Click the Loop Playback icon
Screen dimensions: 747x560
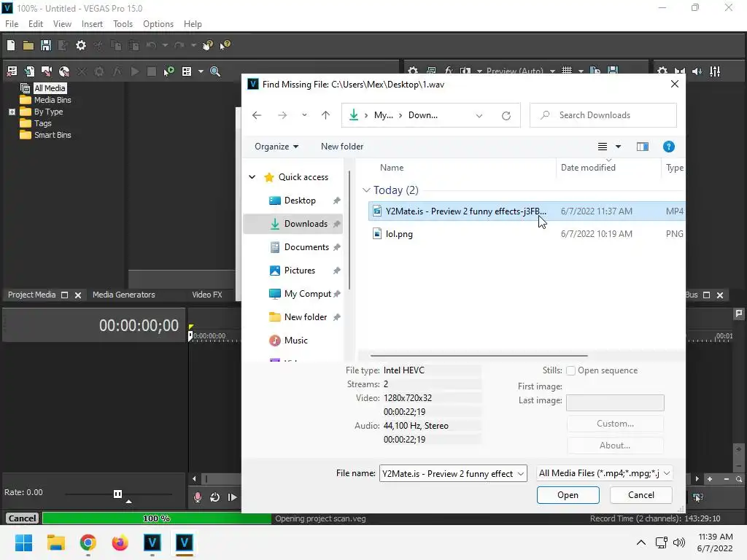(x=215, y=497)
